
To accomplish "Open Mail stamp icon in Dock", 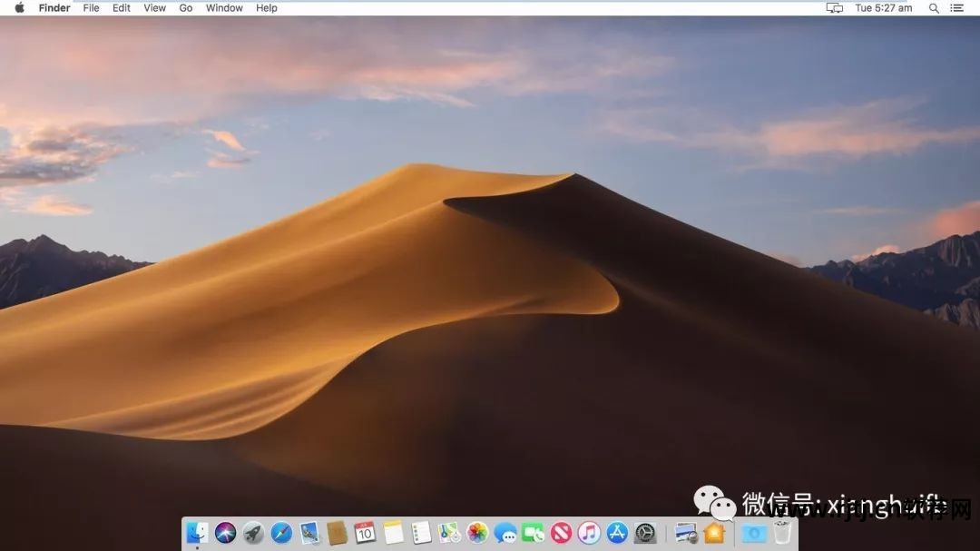I will [x=309, y=533].
